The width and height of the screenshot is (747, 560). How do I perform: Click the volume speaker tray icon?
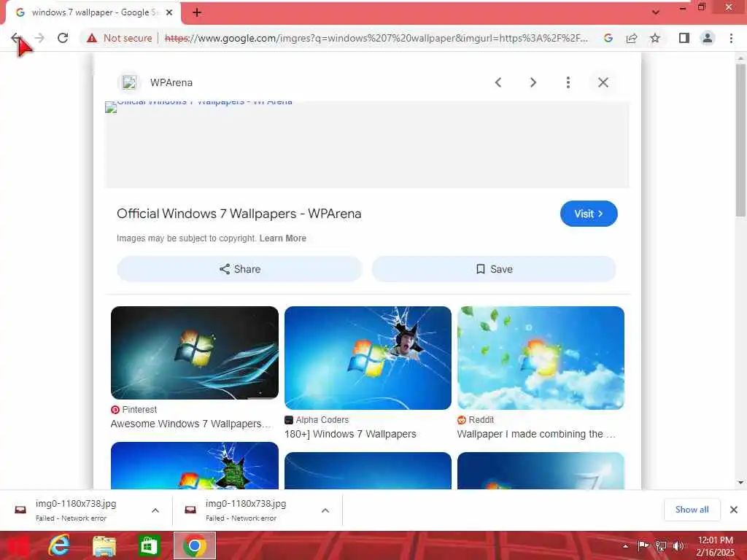[x=678, y=546]
